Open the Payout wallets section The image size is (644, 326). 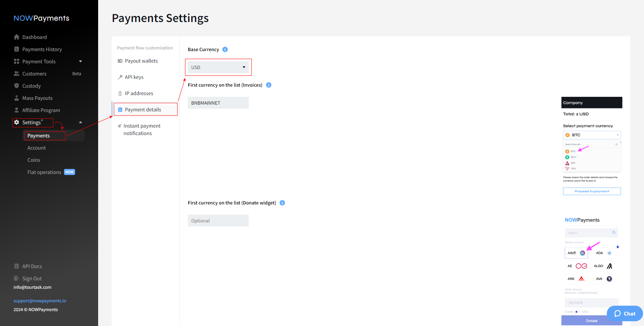coord(141,61)
